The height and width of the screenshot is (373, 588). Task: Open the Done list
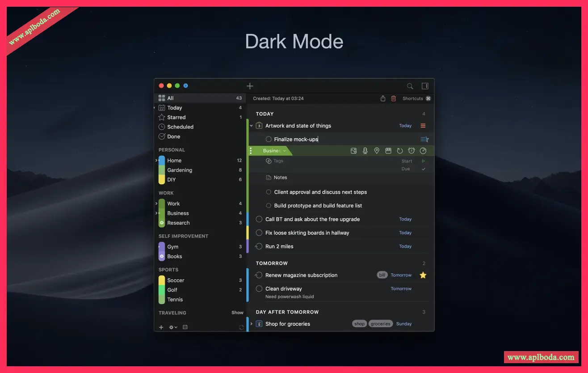coord(200,136)
